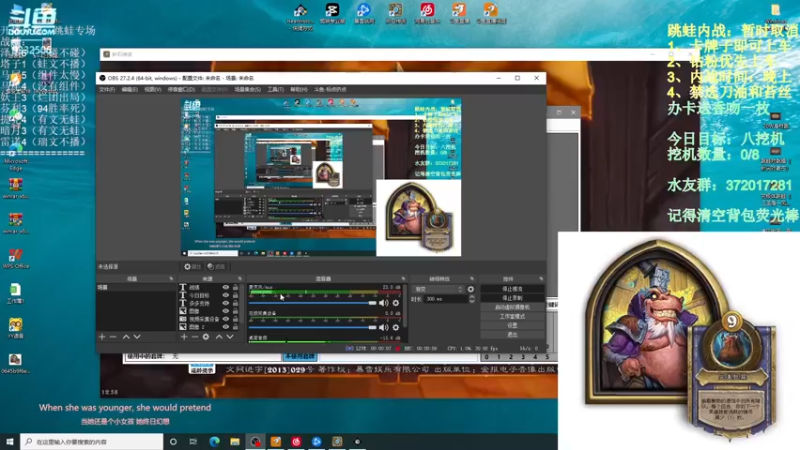Click the 启动虚拟摄像机 button
Screen dimensions: 800x450
point(512,307)
